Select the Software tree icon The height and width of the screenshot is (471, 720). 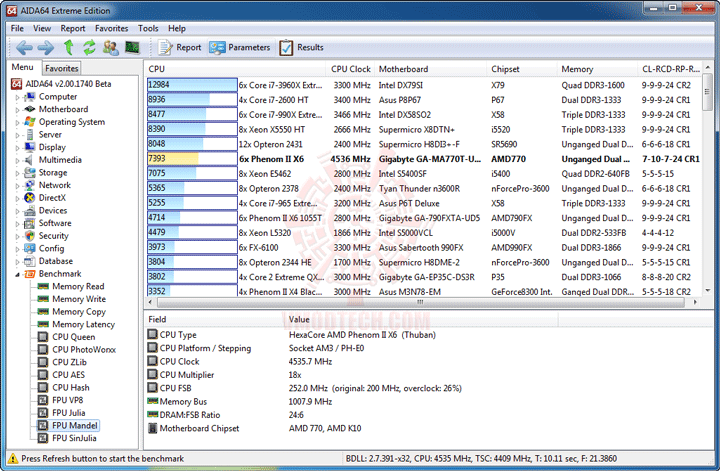pos(30,223)
